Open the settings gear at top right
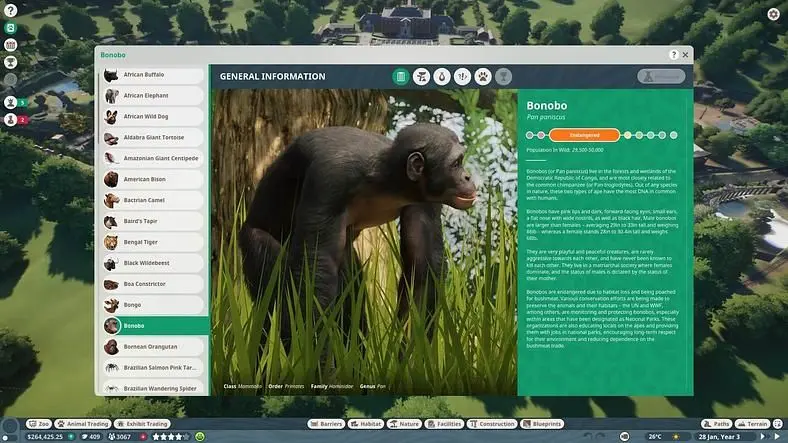The height and width of the screenshot is (443, 788). 773,14
